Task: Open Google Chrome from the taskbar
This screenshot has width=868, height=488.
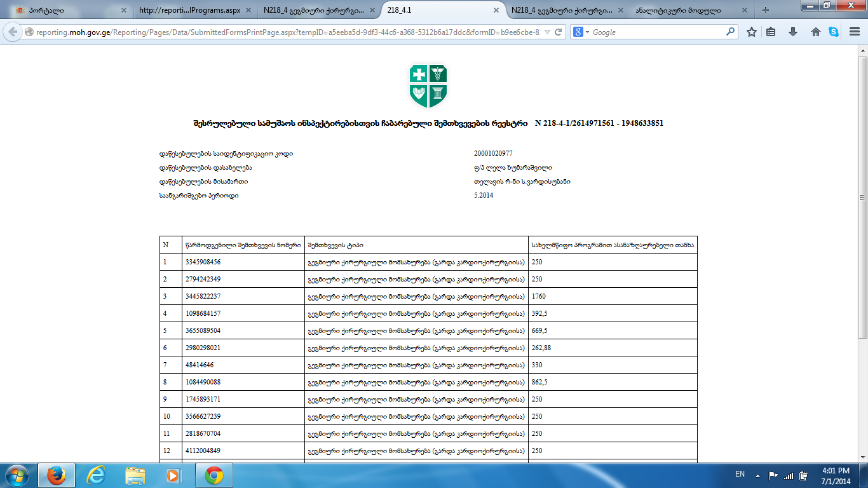Action: click(214, 475)
